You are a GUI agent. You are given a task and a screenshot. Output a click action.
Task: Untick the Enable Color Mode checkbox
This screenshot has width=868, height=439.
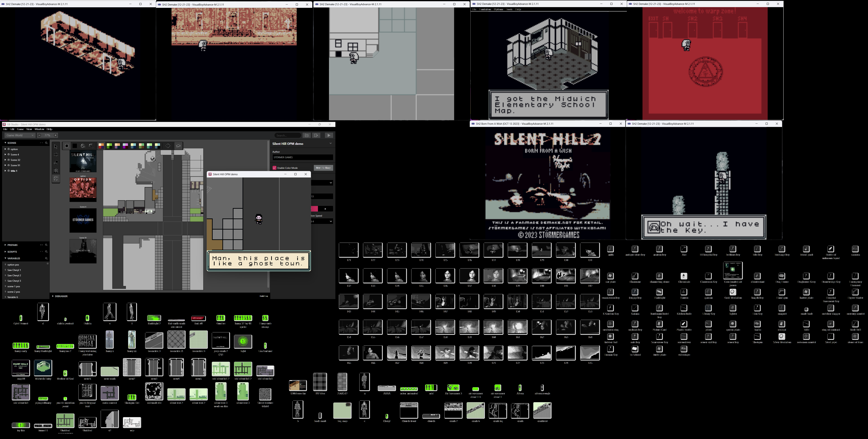point(275,168)
